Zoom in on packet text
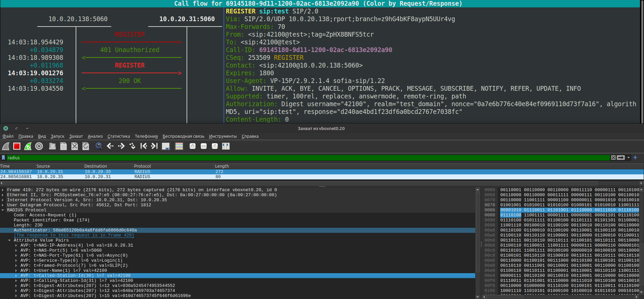644x299 pixels. pos(193,146)
